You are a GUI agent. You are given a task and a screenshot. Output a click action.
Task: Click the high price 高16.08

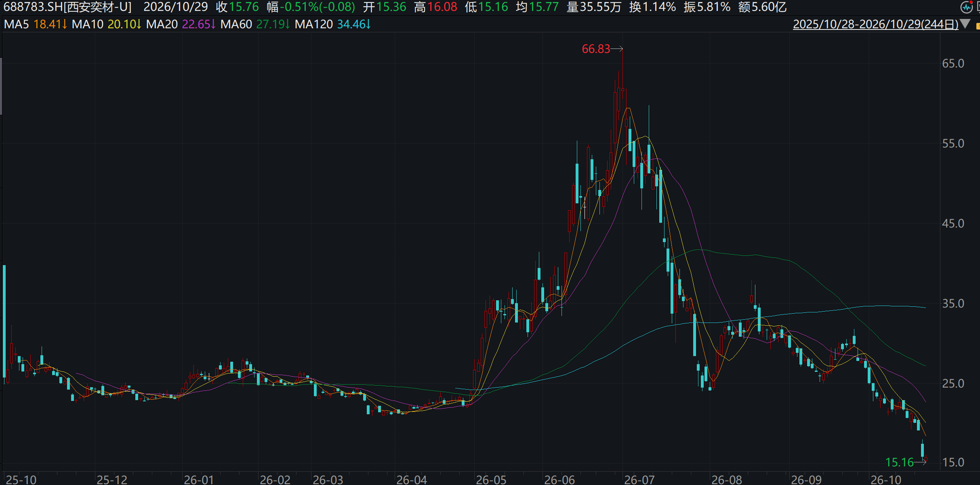[x=435, y=7]
